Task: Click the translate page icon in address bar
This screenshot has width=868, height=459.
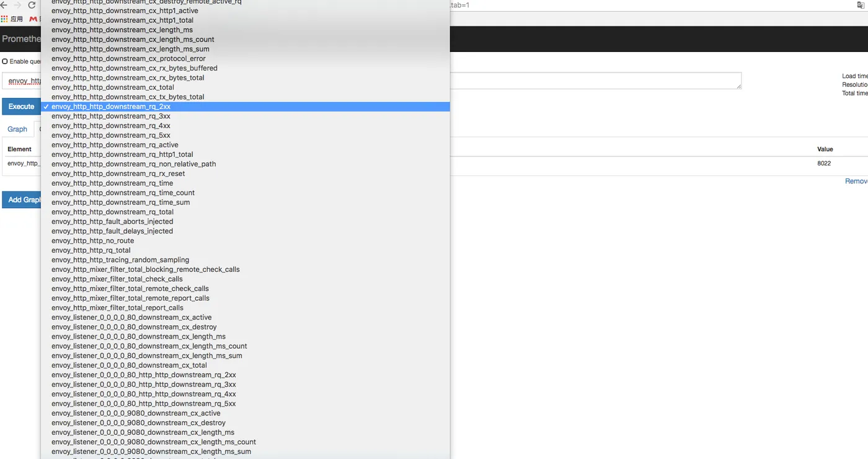Action: click(x=861, y=4)
